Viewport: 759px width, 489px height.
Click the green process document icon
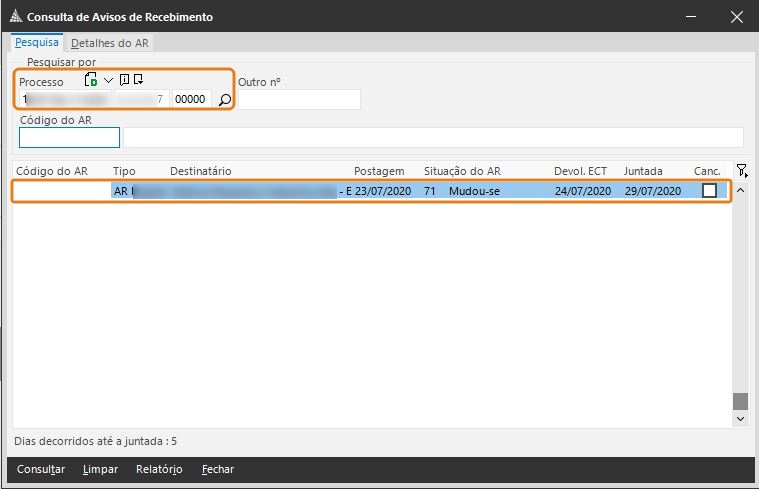pos(91,80)
